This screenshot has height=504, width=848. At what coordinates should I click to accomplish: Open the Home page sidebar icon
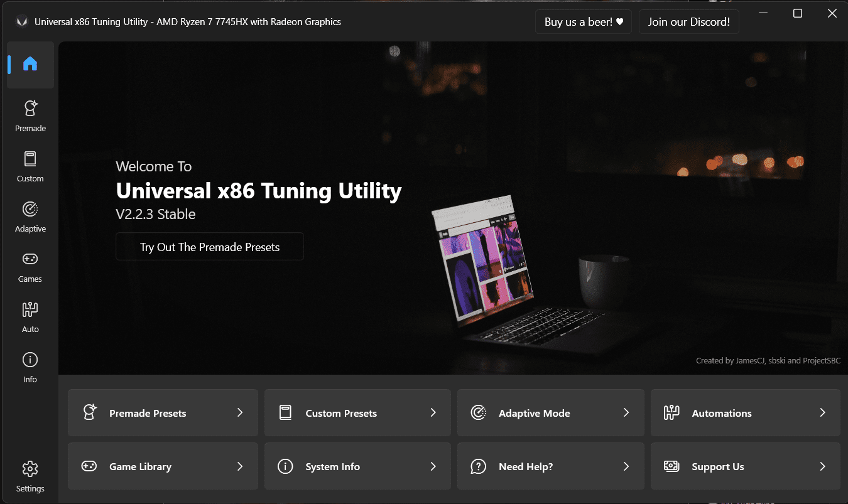click(x=30, y=65)
